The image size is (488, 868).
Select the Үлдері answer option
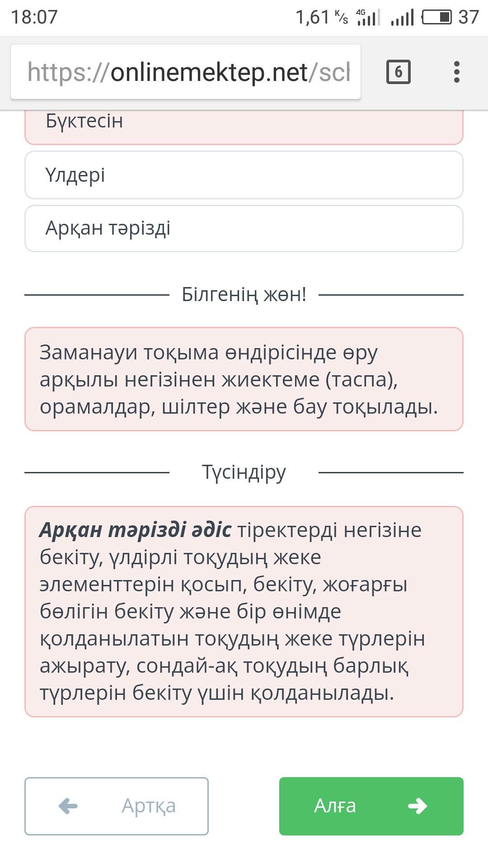244,175
